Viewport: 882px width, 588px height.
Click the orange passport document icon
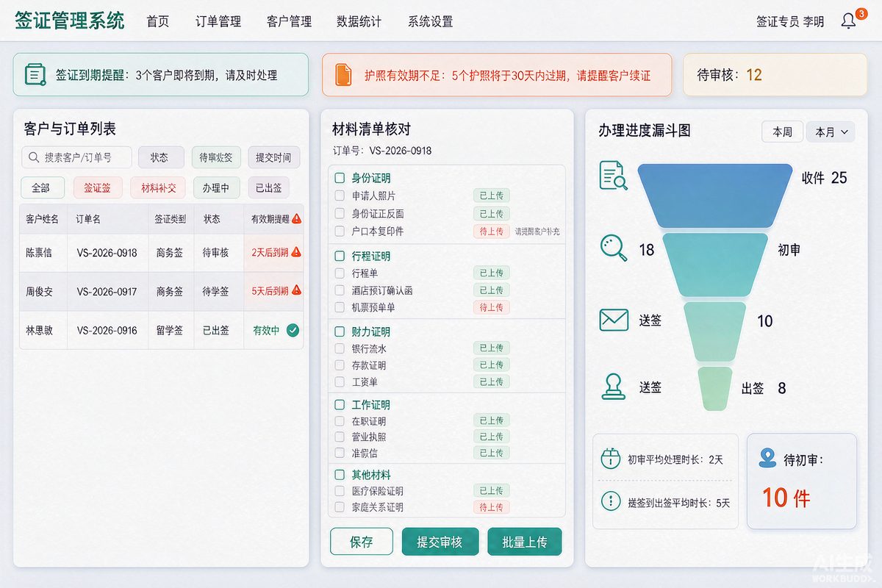click(x=343, y=75)
